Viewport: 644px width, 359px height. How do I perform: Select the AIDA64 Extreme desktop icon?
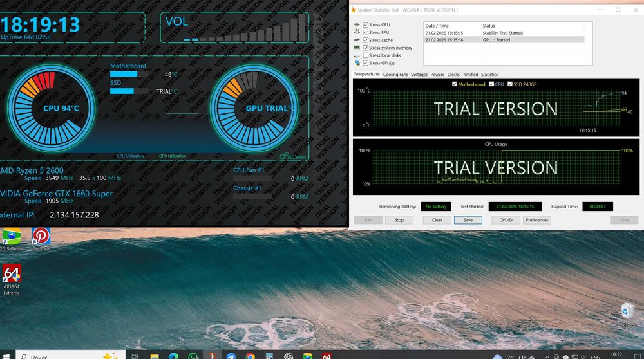12,280
